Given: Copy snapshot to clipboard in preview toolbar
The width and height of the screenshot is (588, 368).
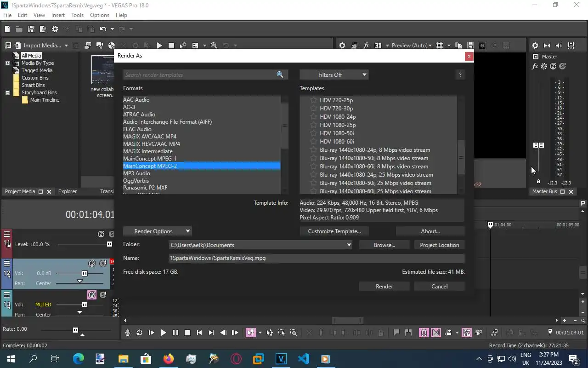Looking at the screenshot, I should (x=458, y=46).
